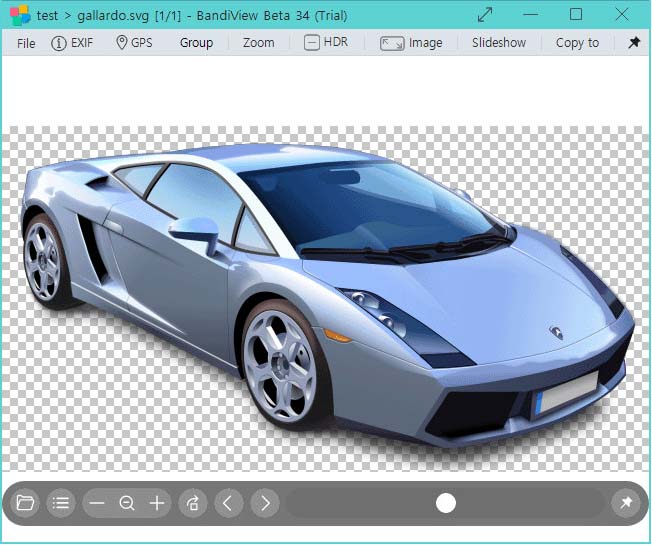Screen dimensions: 652x545
Task: Click the 'gallardo.svg' title text
Action: pyautogui.click(x=113, y=16)
